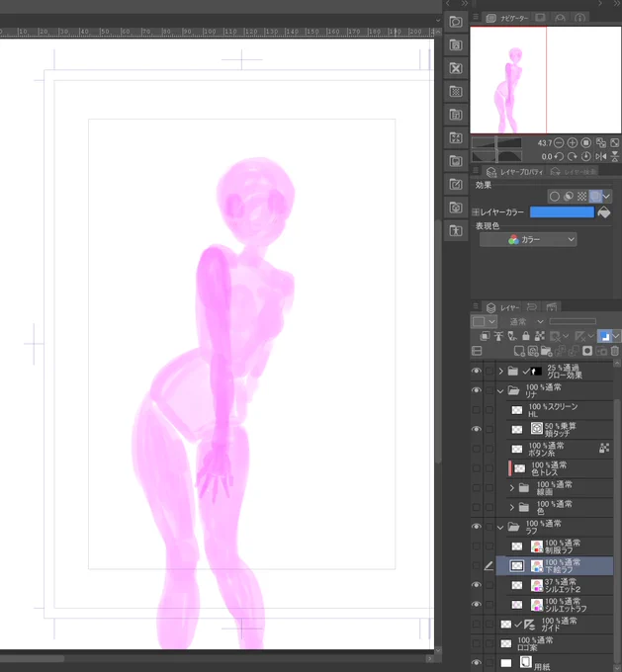Click the layer color bucket icon
The width and height of the screenshot is (622, 672).
604,212
